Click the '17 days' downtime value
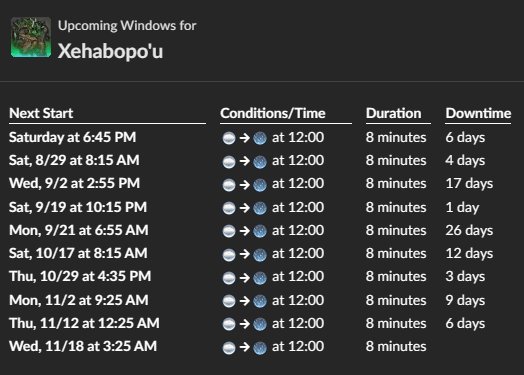The image size is (524, 375). 469,183
